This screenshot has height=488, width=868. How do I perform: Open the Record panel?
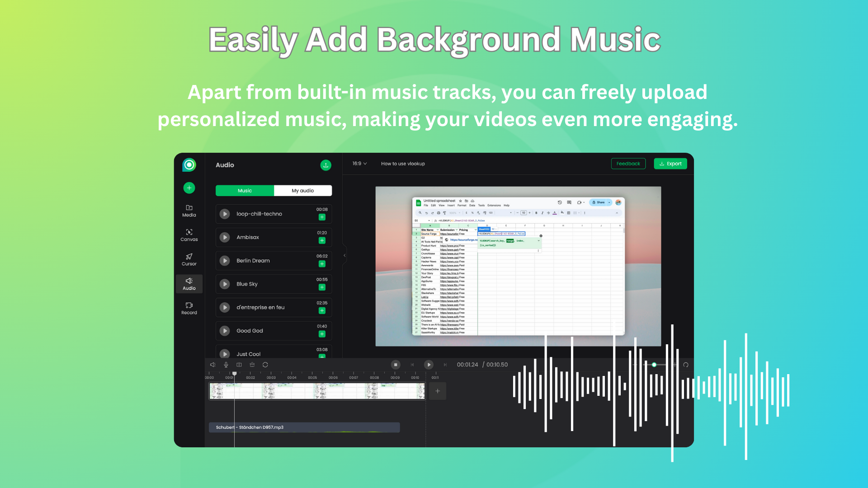189,308
